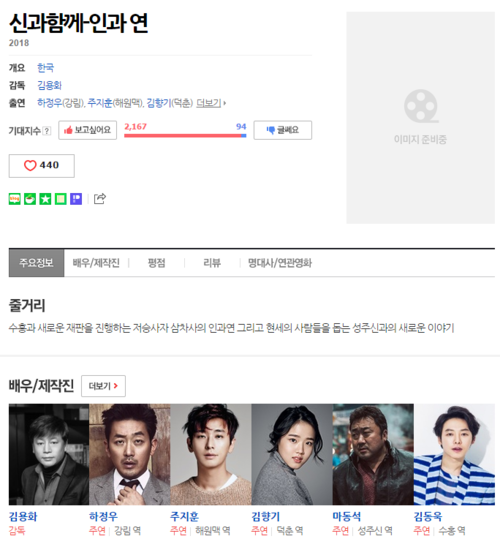500x547 pixels.
Task: Click the green memo square share icon
Action: pos(61,199)
